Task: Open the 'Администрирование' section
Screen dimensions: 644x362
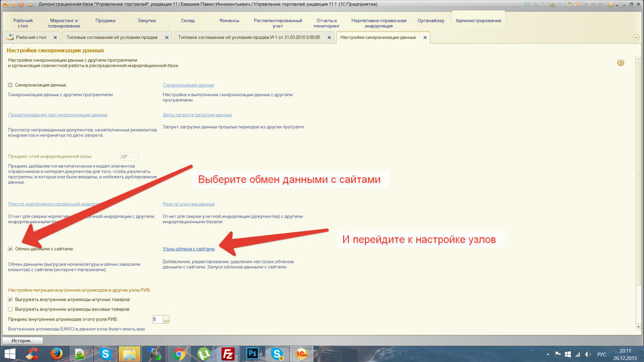Action: tap(478, 21)
